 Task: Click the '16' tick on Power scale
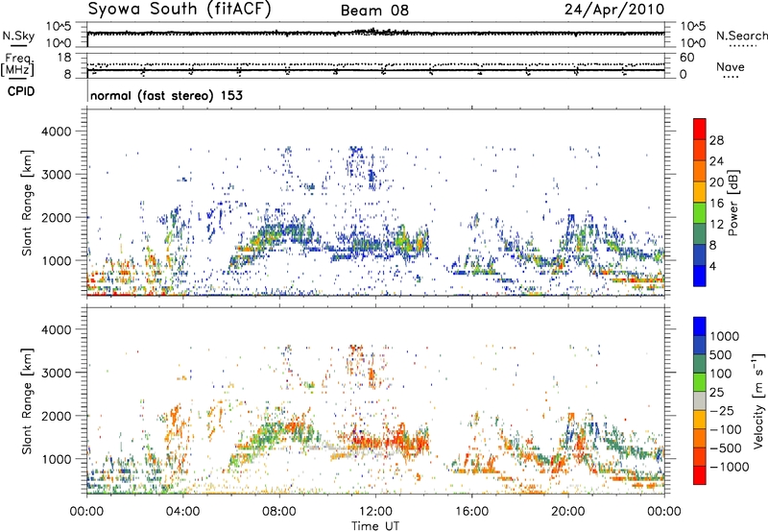pyautogui.click(x=716, y=204)
